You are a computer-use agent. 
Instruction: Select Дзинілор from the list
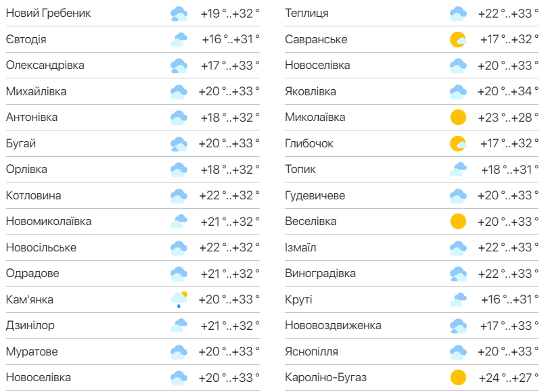pos(30,325)
